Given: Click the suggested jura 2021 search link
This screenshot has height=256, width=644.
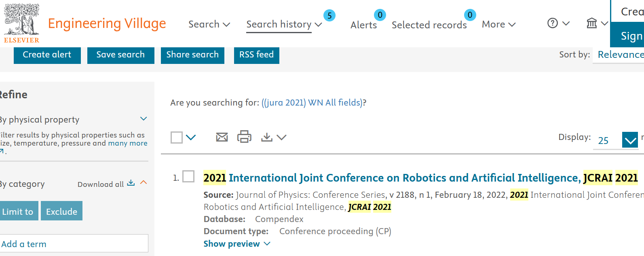Looking at the screenshot, I should 312,102.
